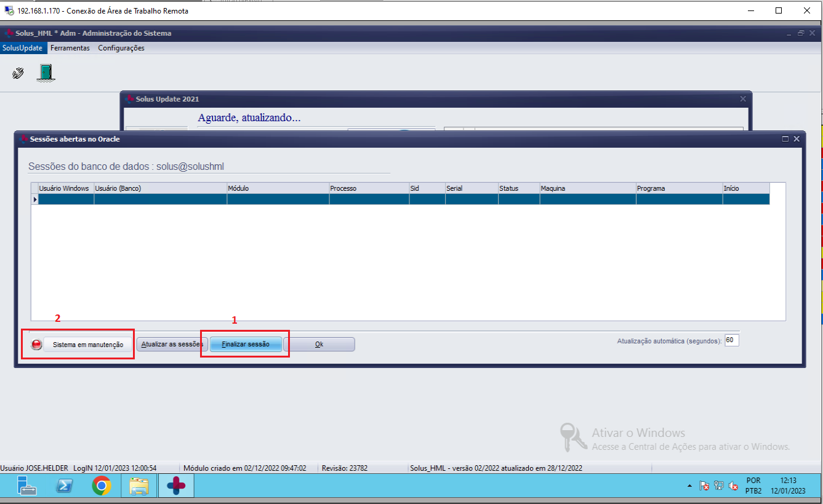Open Google Chrome from the taskbar

coord(102,487)
